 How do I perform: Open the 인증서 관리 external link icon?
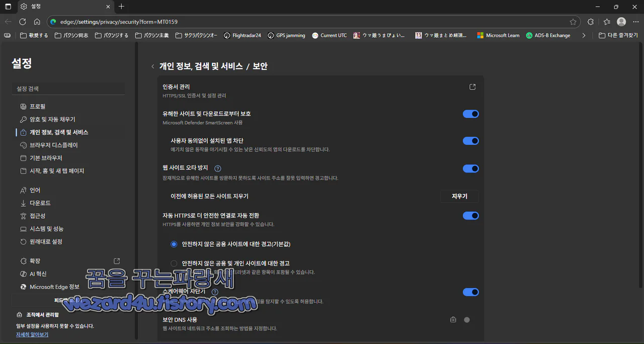click(x=472, y=87)
